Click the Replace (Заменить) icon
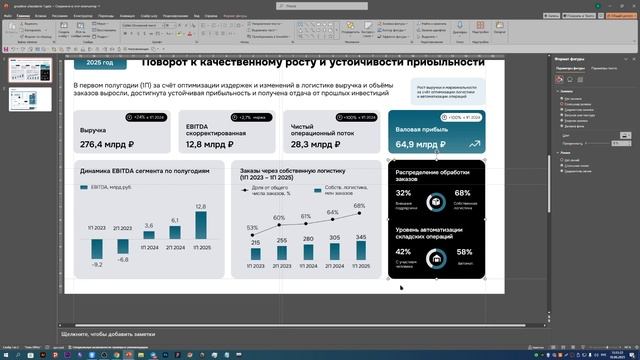The height and width of the screenshot is (360, 640). pyautogui.click(x=419, y=30)
